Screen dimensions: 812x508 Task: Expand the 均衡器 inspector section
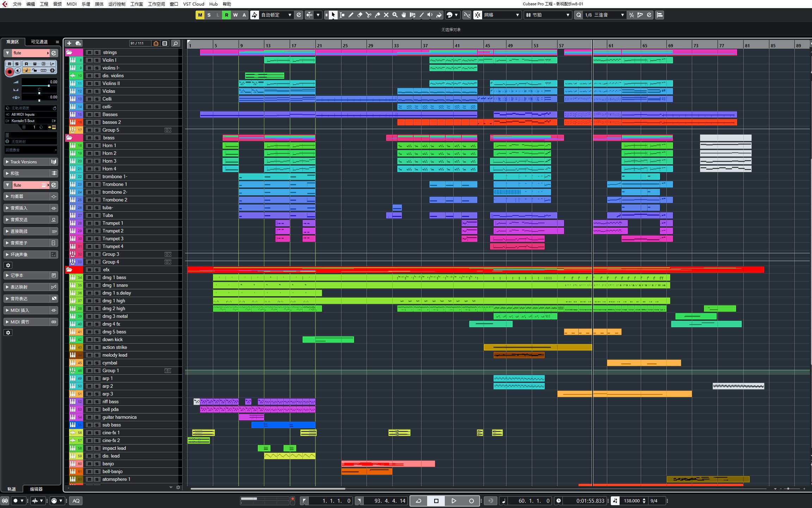point(26,196)
